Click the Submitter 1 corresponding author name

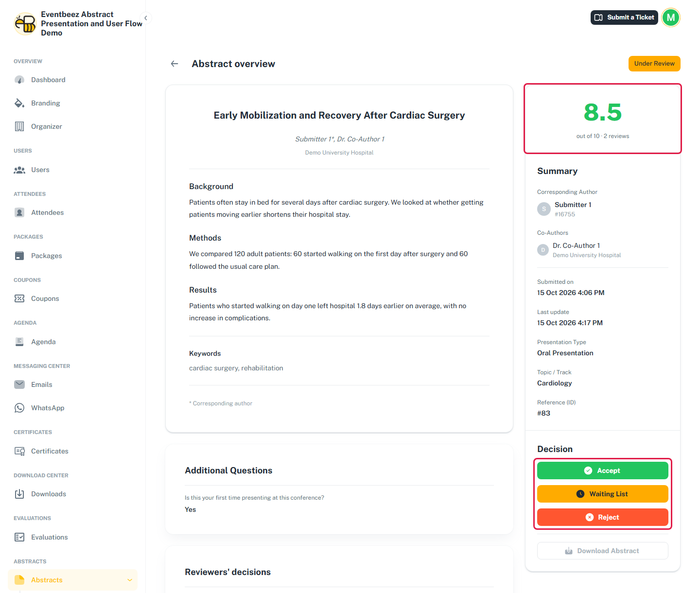click(573, 205)
